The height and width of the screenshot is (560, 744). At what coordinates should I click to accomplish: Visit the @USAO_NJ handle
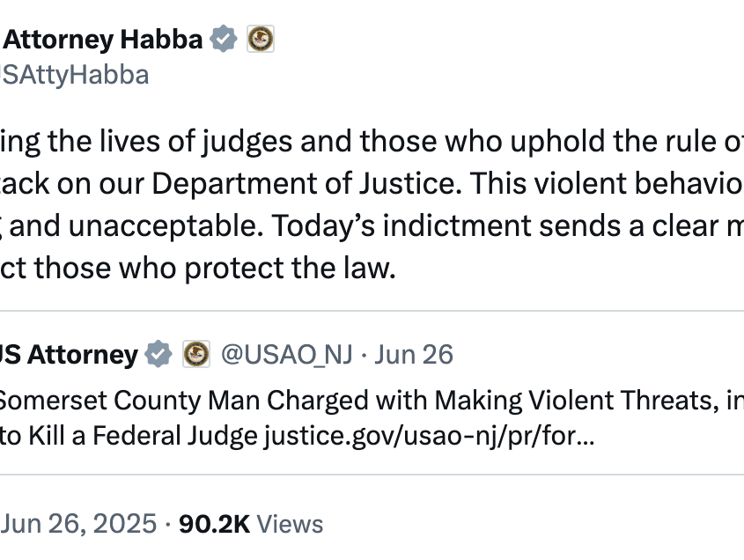click(287, 355)
